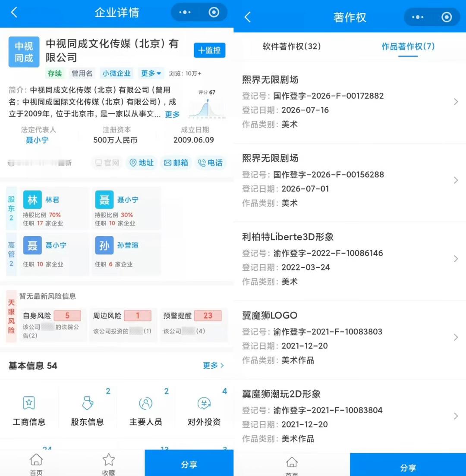Open legal representative 聂小宁 link
This screenshot has height=476, width=466.
(37, 140)
